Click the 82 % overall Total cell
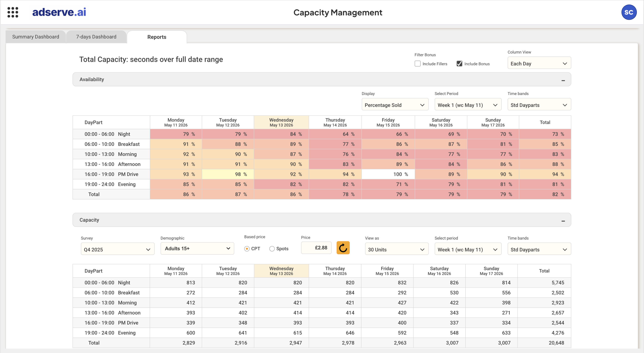This screenshot has width=644, height=353. click(x=545, y=194)
